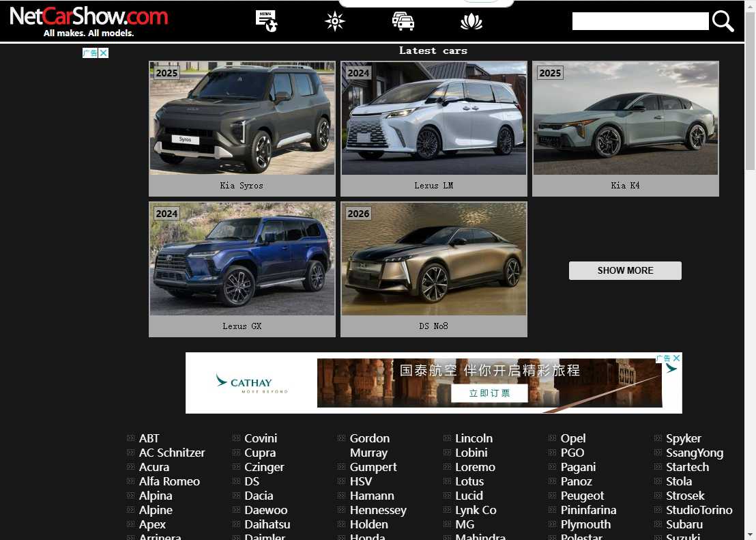
Task: Click the lotus flower icon in header
Action: coord(471,22)
